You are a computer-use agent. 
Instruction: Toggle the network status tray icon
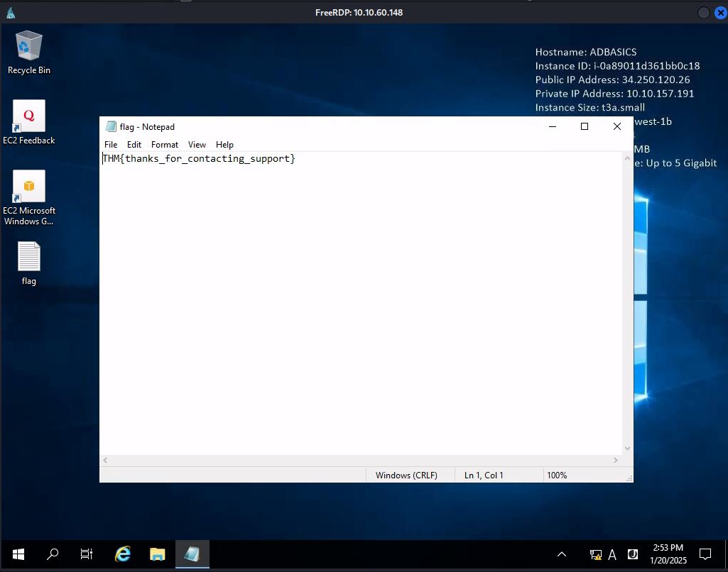[594, 554]
